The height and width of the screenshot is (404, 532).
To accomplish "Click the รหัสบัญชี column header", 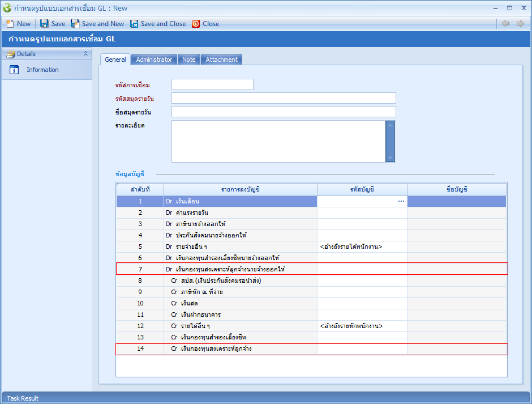I will tap(362, 189).
